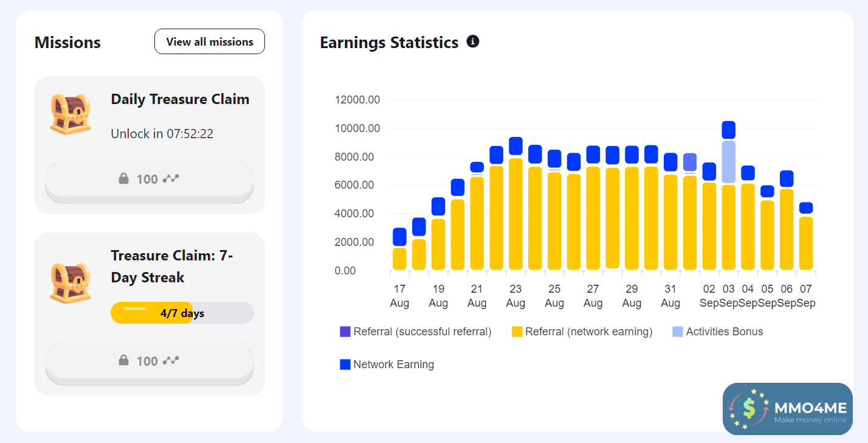This screenshot has width=868, height=443.
Task: Click the 29 Aug date label
Action: point(632,296)
